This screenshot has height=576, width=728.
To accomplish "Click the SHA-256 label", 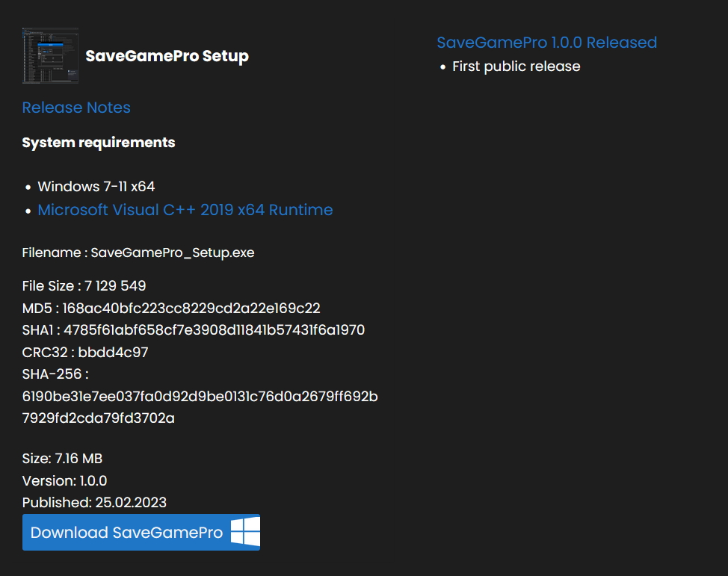I will coord(55,374).
